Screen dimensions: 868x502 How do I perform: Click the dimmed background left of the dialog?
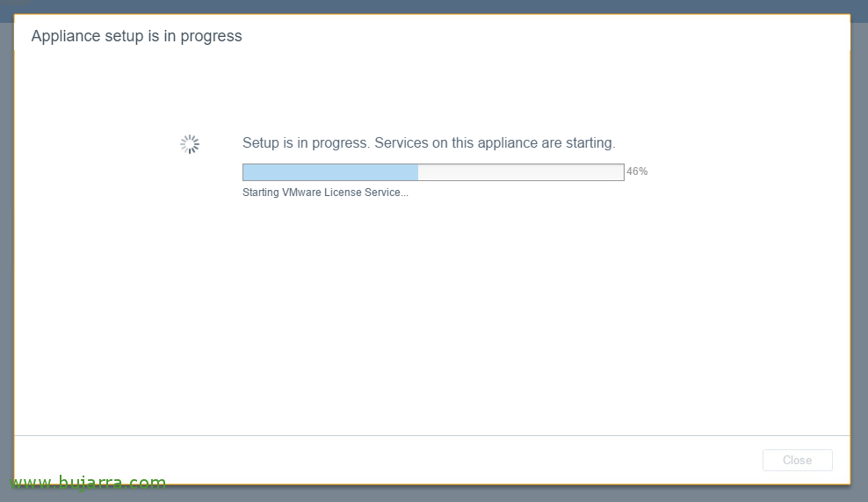7,250
